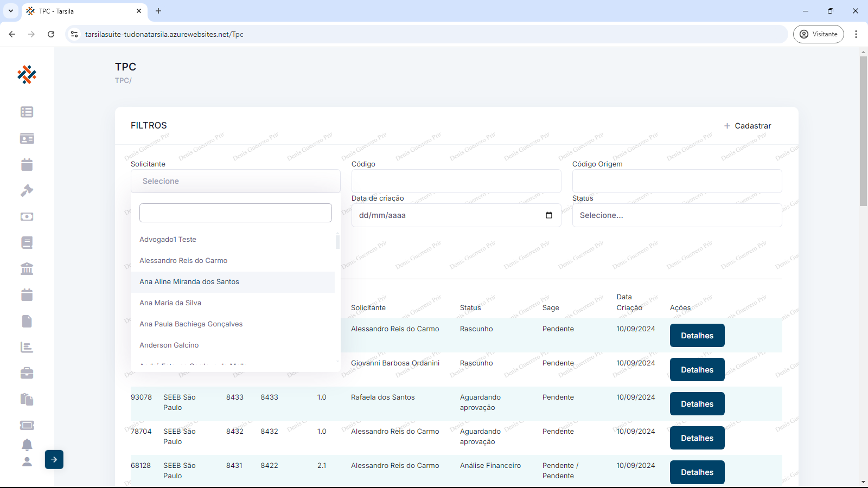Open Detalhes for Rafaela dos Santos row
This screenshot has height=488, width=868.
click(697, 404)
